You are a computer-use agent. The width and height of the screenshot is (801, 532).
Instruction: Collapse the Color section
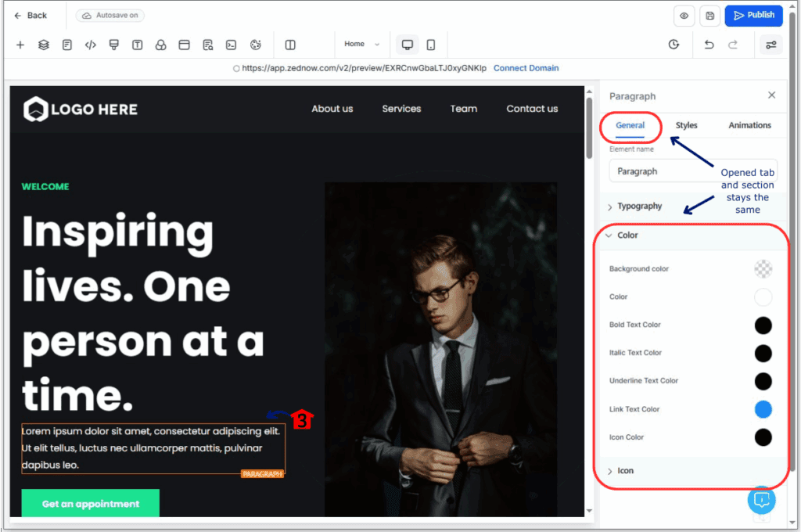point(692,235)
